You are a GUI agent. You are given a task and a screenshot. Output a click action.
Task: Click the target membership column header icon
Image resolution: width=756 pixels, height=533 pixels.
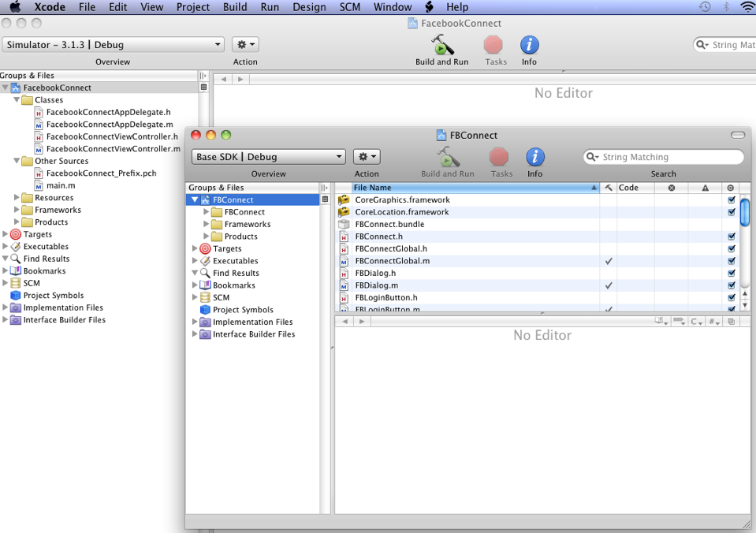coord(731,188)
